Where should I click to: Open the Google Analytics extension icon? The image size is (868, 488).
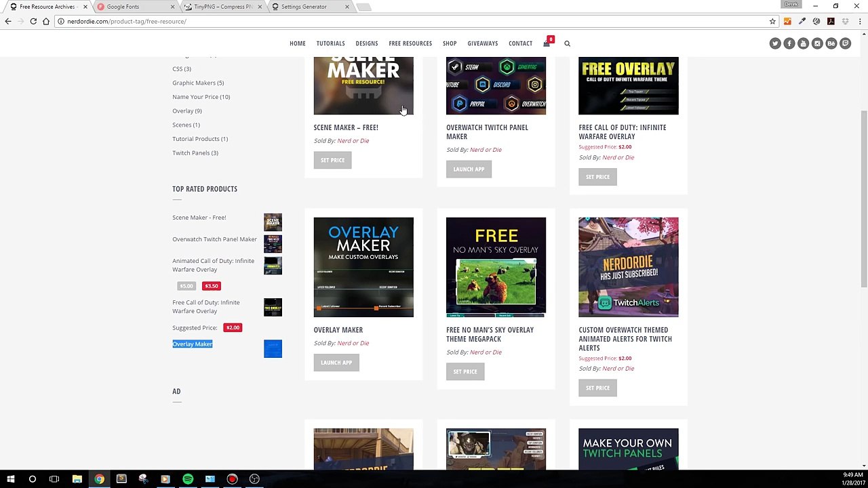coord(787,21)
